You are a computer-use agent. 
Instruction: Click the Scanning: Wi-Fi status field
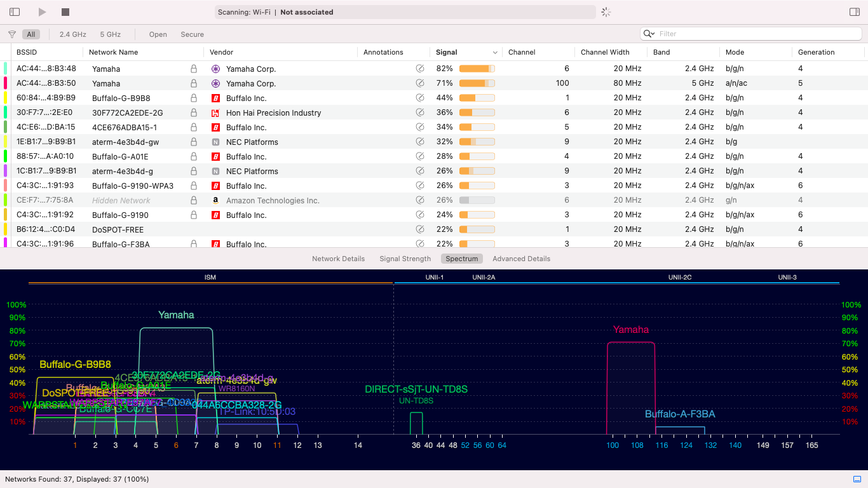click(405, 12)
